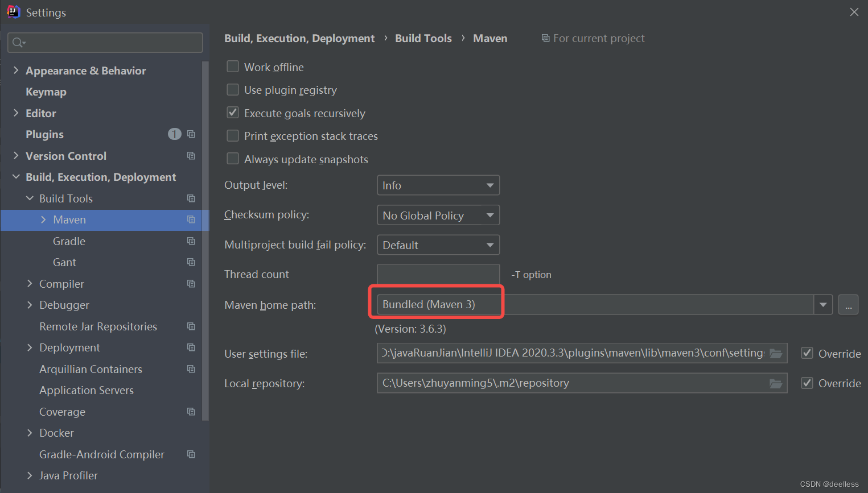This screenshot has height=493, width=868.
Task: Enable Always update snapshots checkbox
Action: [x=233, y=159]
